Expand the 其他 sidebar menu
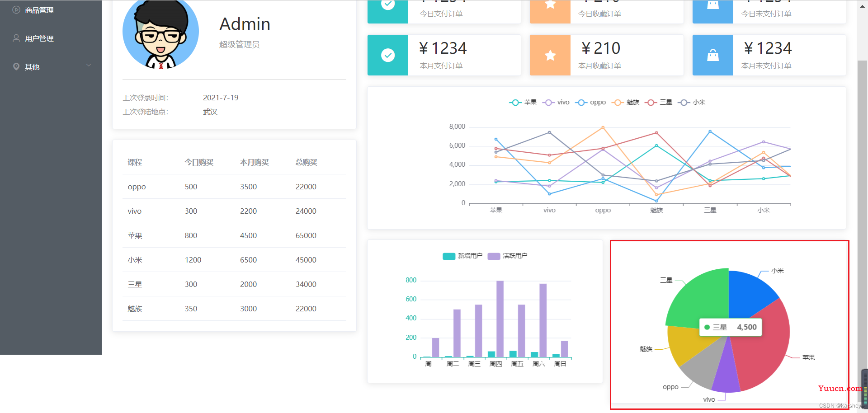This screenshot has height=413, width=868. (x=51, y=67)
